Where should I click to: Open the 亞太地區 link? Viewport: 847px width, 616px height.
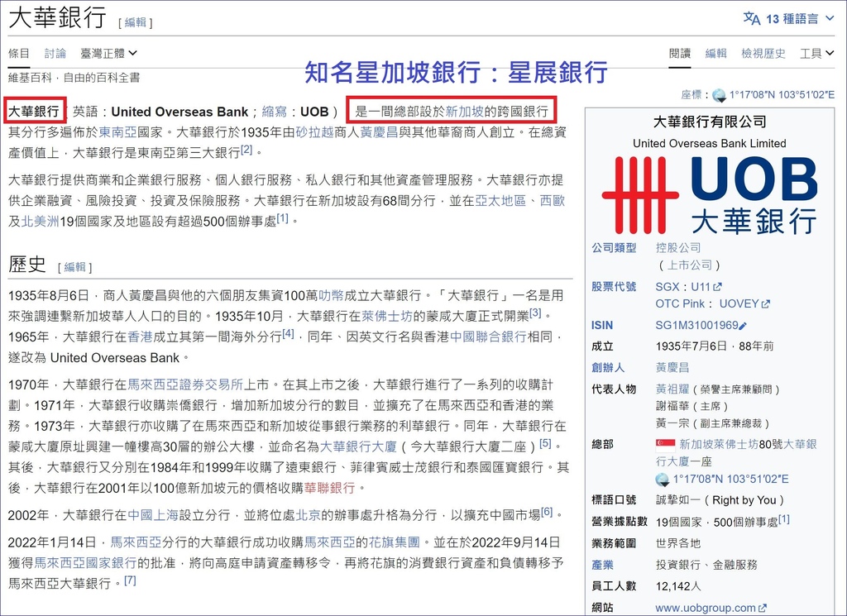(x=500, y=201)
